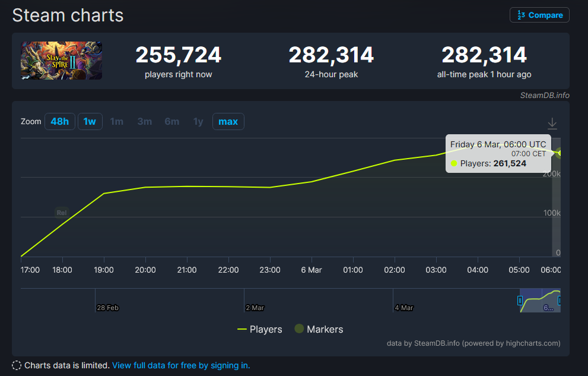Click the chart download arrow icon
Screen dimensions: 588x376
(x=552, y=124)
